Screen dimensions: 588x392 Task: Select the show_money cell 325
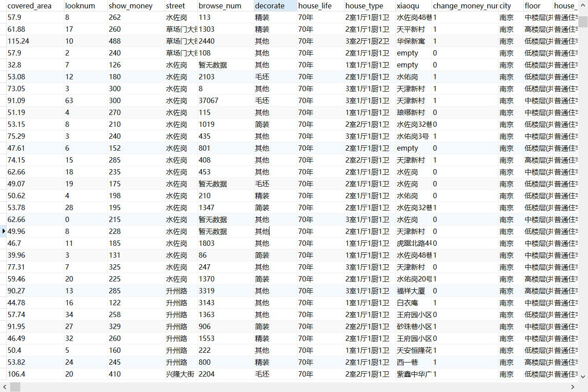[x=136, y=267]
